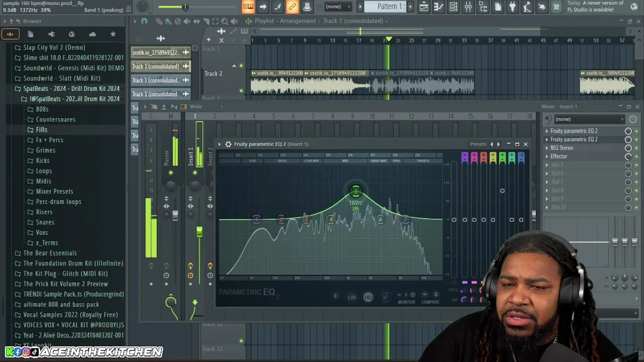644x362 pixels.
Task: Toggle the HQ high quality EQ button
Action: tap(368, 297)
